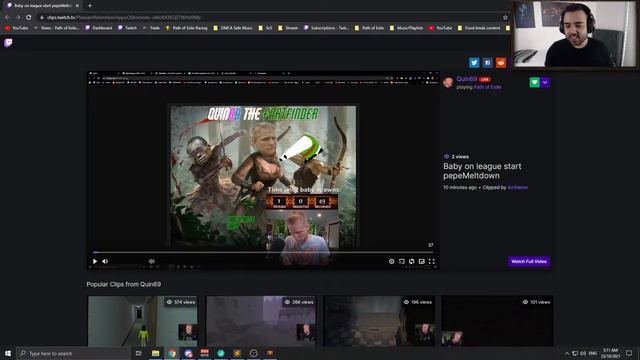Open a new browser tab

[x=90, y=6]
